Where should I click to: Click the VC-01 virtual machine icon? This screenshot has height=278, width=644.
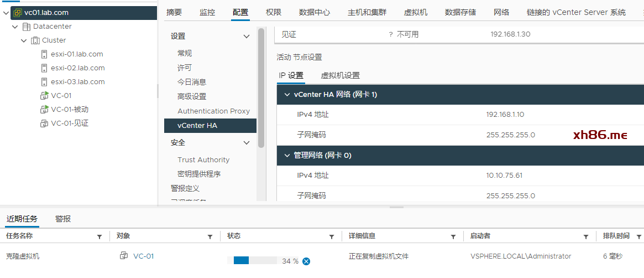[44, 96]
